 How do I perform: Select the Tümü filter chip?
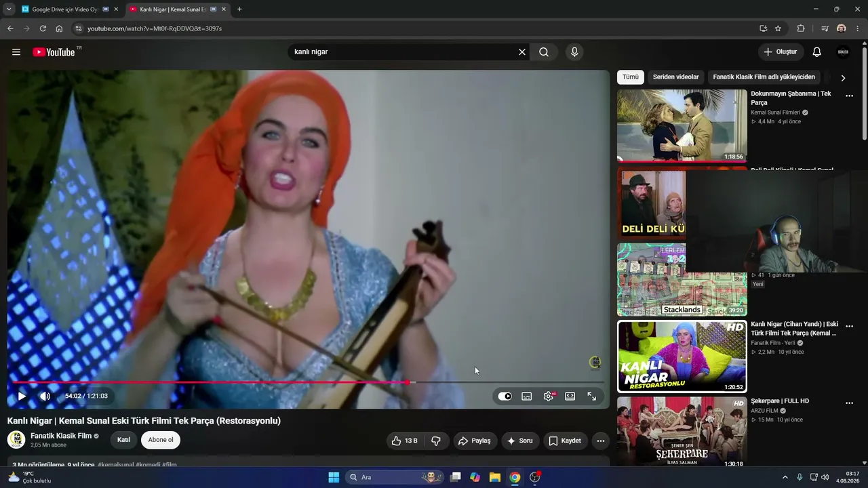[x=631, y=77]
